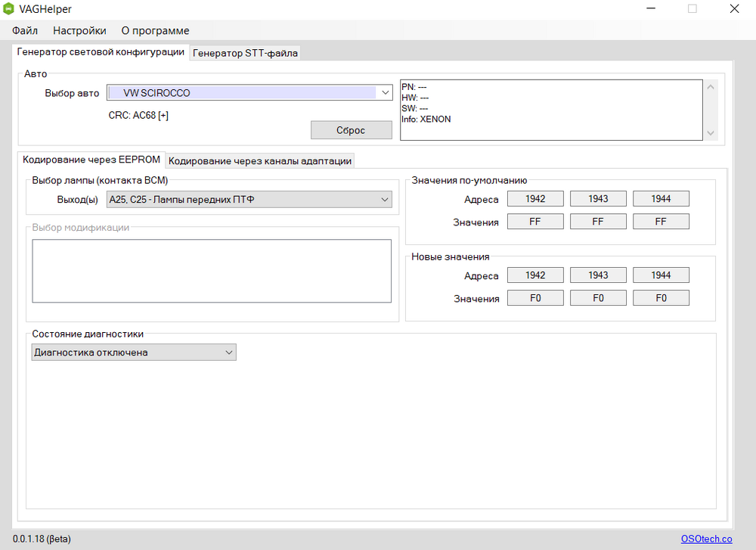Screen dimensions: 756x550
Task: Open the Настройки menu
Action: tap(79, 31)
